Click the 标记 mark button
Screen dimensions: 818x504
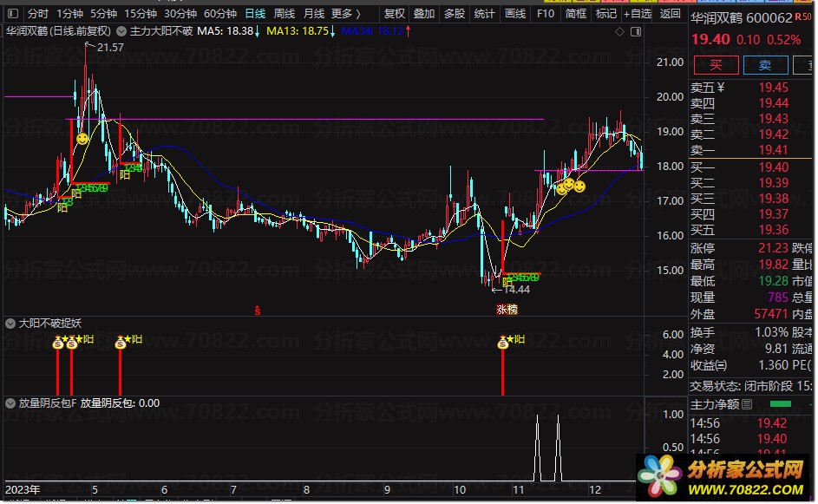tap(605, 14)
